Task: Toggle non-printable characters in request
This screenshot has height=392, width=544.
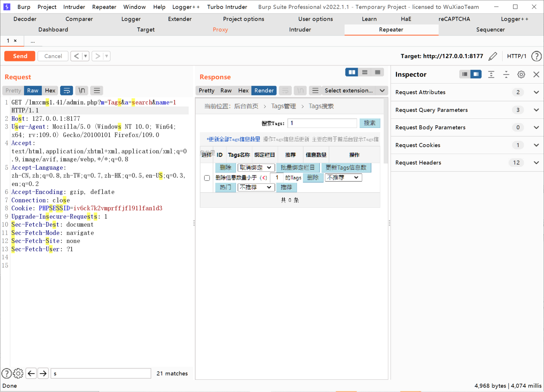Action: point(82,90)
